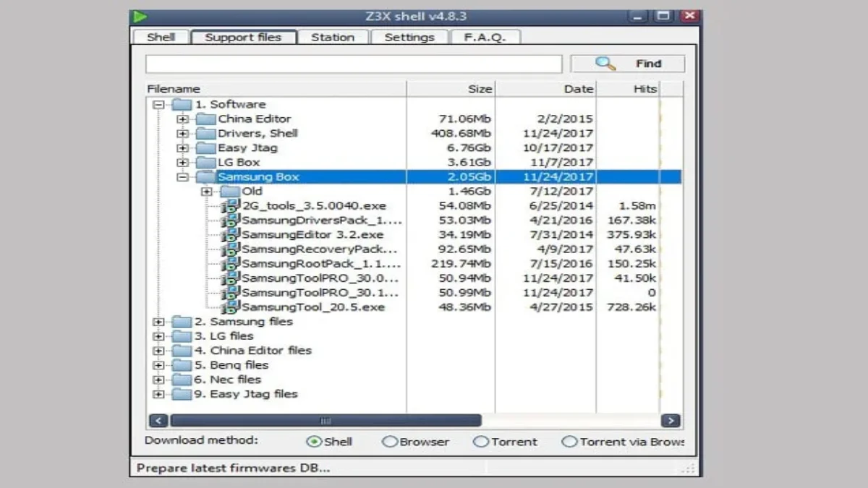Image resolution: width=868 pixels, height=488 pixels.
Task: Select Torrent download method
Action: pos(480,442)
